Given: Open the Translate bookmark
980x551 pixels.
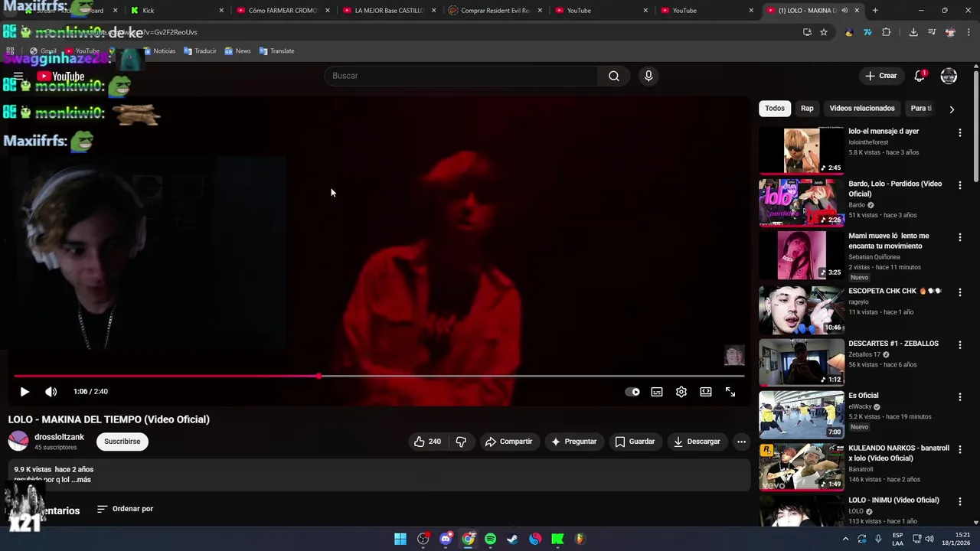Looking at the screenshot, I should [276, 51].
